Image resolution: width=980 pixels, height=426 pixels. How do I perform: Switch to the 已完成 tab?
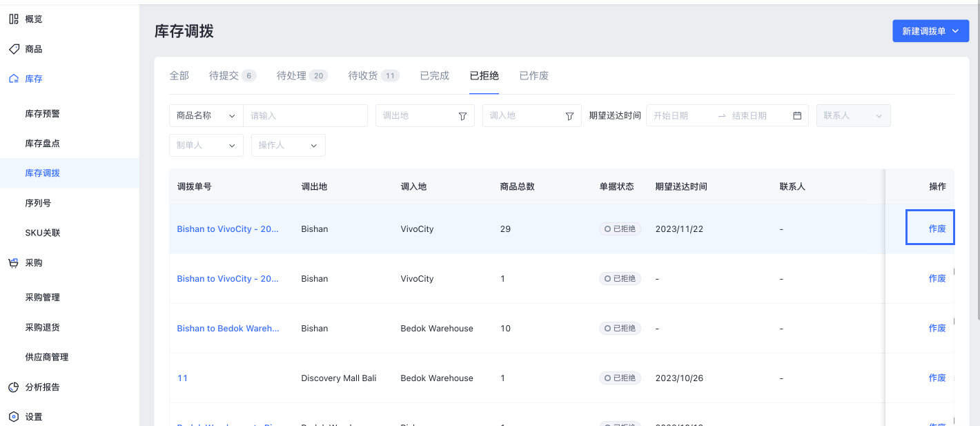pos(435,76)
